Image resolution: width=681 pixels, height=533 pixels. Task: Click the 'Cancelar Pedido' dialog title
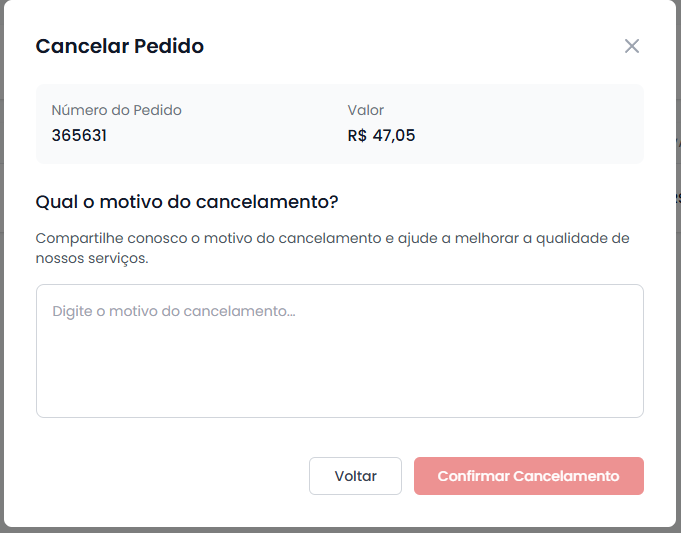[120, 46]
